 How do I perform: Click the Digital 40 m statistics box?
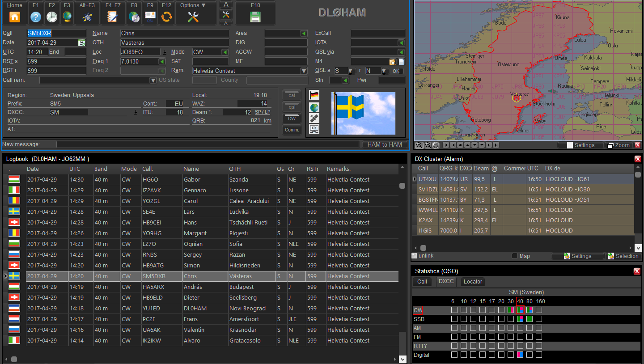[x=520, y=355]
